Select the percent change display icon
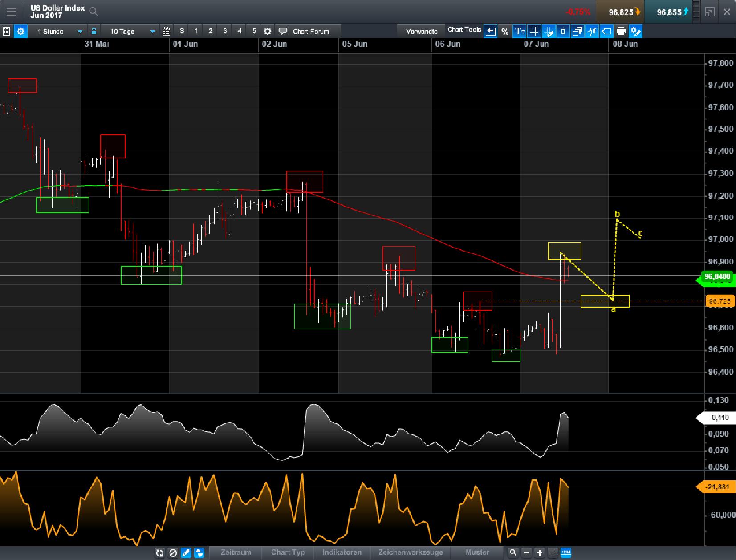This screenshot has height=560, width=736. click(x=504, y=31)
